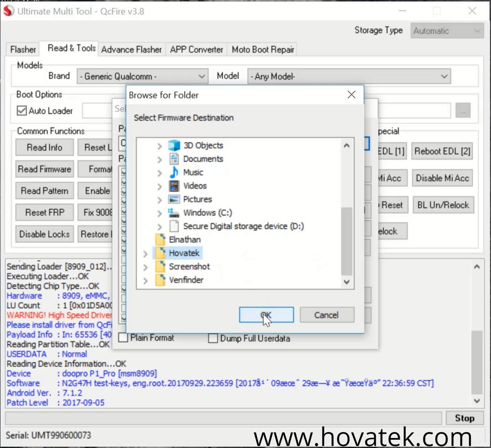The height and width of the screenshot is (448, 491).
Task: Toggle the Auto Loader checkbox
Action: (x=22, y=110)
